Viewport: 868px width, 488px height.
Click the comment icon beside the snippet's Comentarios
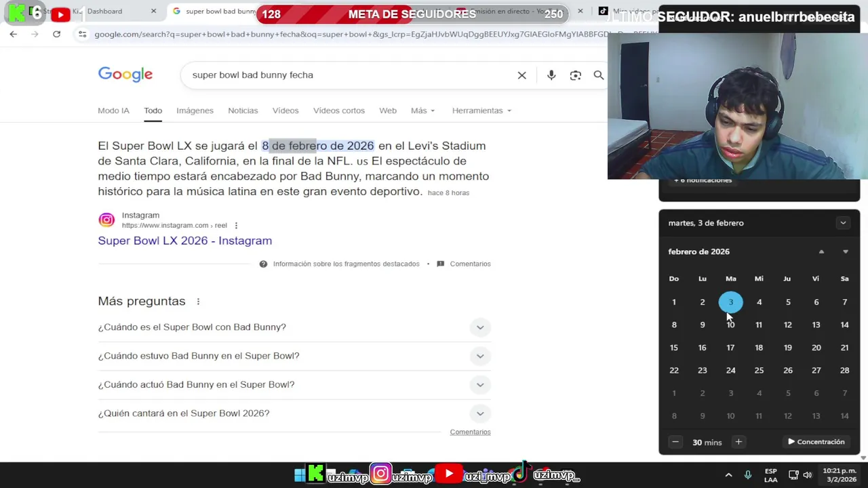coord(441,264)
